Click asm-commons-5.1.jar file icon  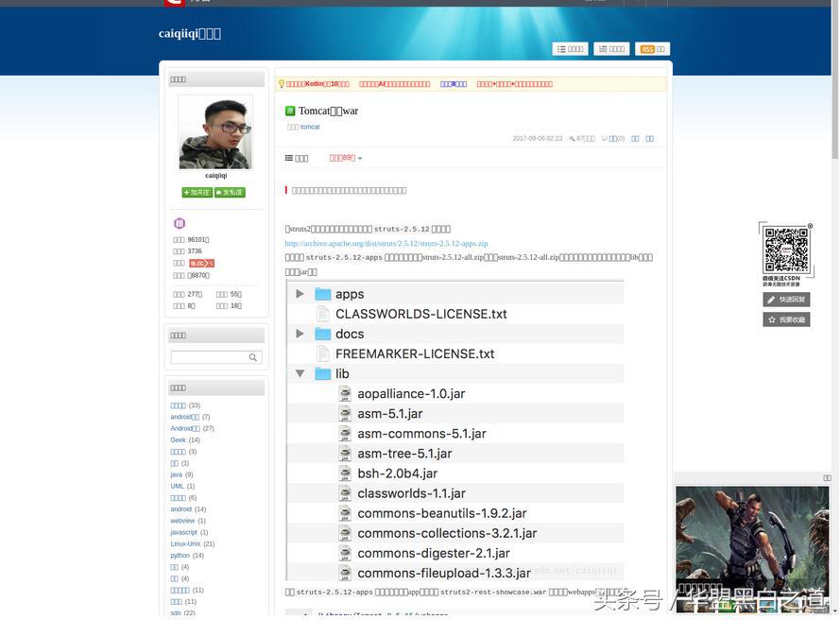345,434
